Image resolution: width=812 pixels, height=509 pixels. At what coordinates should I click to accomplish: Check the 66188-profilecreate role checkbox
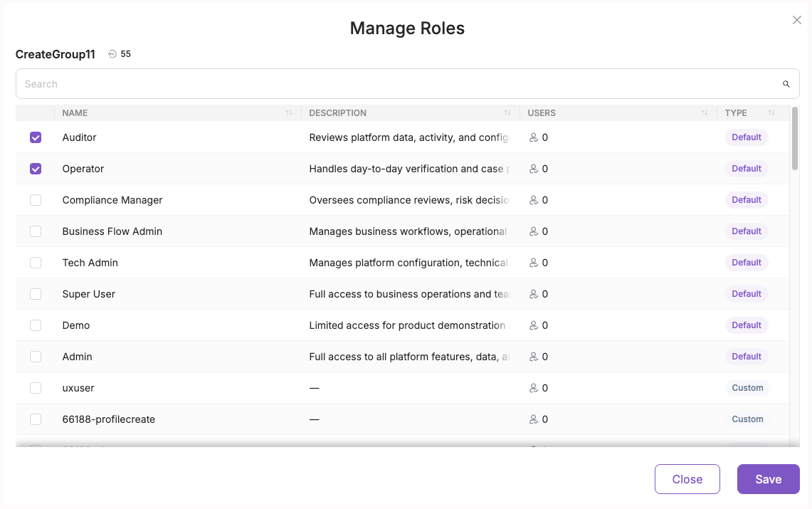tap(35, 419)
